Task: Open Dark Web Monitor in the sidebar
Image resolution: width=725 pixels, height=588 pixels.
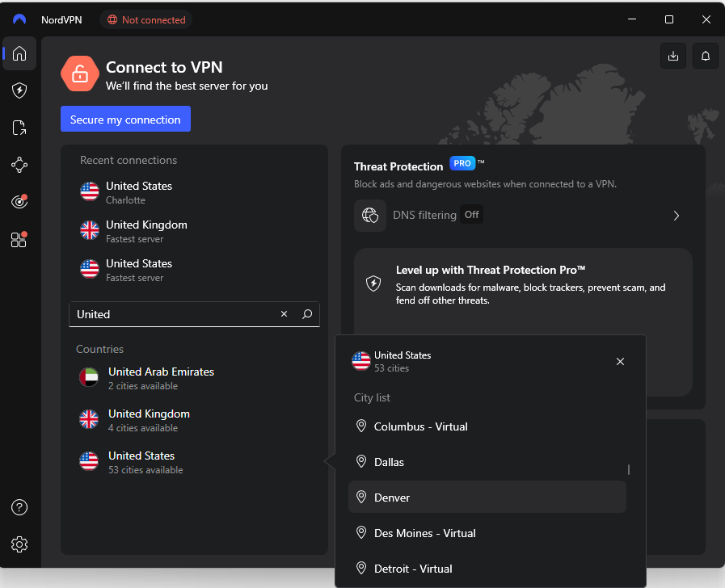Action: (19, 202)
